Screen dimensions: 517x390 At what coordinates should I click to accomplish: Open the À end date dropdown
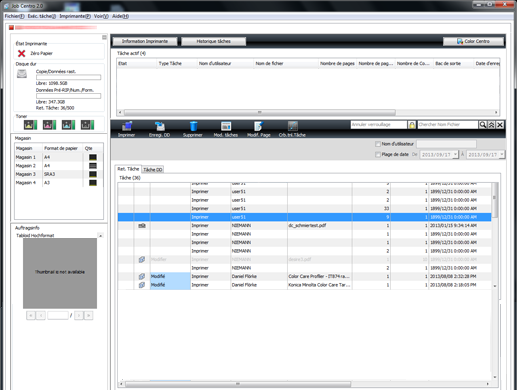[x=502, y=155]
